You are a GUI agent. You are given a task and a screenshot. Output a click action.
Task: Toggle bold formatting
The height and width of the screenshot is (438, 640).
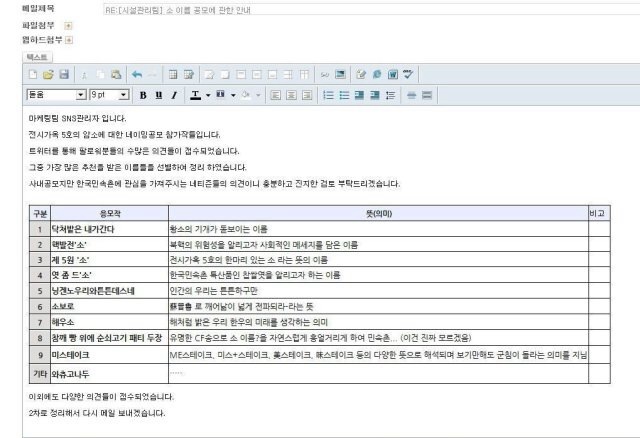click(144, 95)
